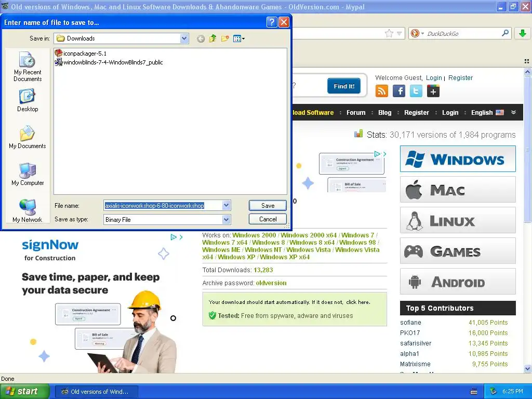Screen dimensions: 532x399
Task: Follow the top Login link beside Welcome Guest
Action: click(434, 78)
